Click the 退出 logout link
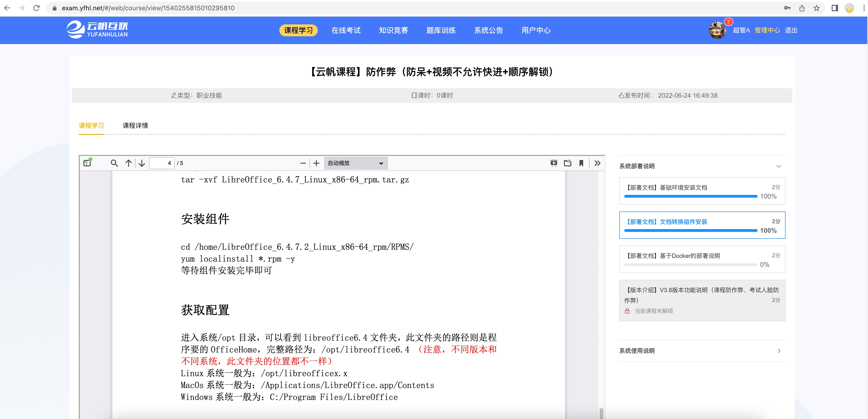Image resolution: width=868 pixels, height=419 pixels. click(x=791, y=30)
